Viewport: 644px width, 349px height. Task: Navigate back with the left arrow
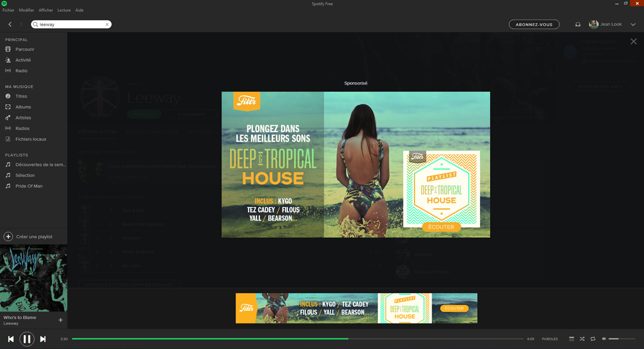(x=10, y=24)
